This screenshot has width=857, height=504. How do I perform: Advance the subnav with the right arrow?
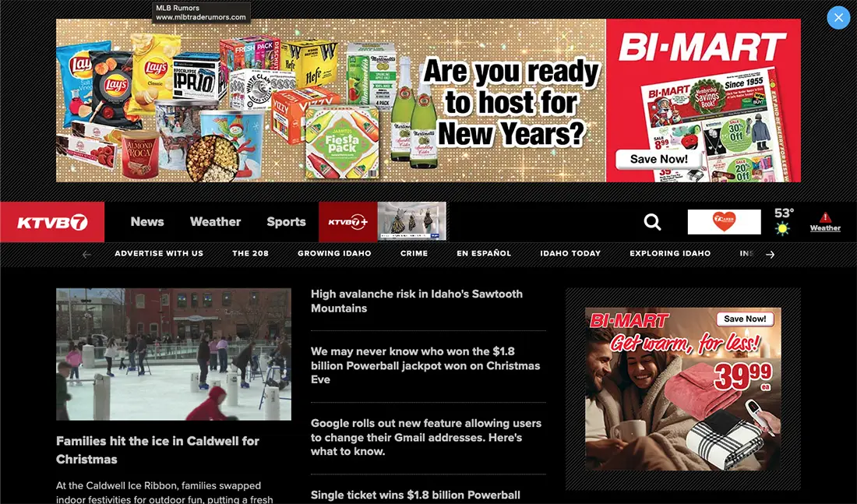click(x=770, y=254)
